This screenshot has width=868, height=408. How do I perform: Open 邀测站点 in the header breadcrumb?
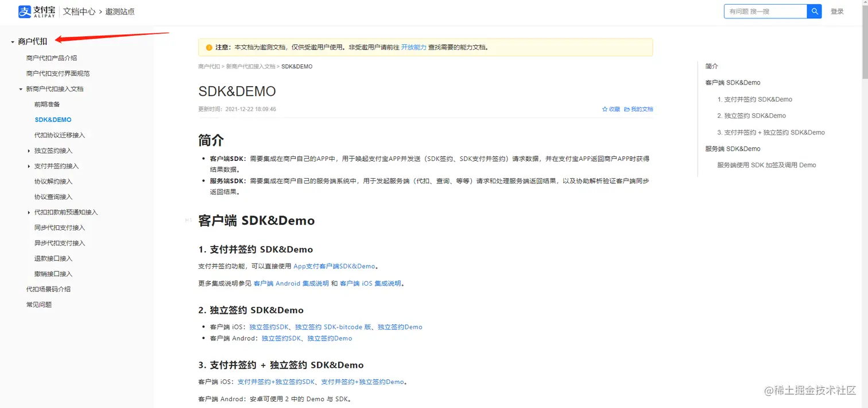(120, 11)
